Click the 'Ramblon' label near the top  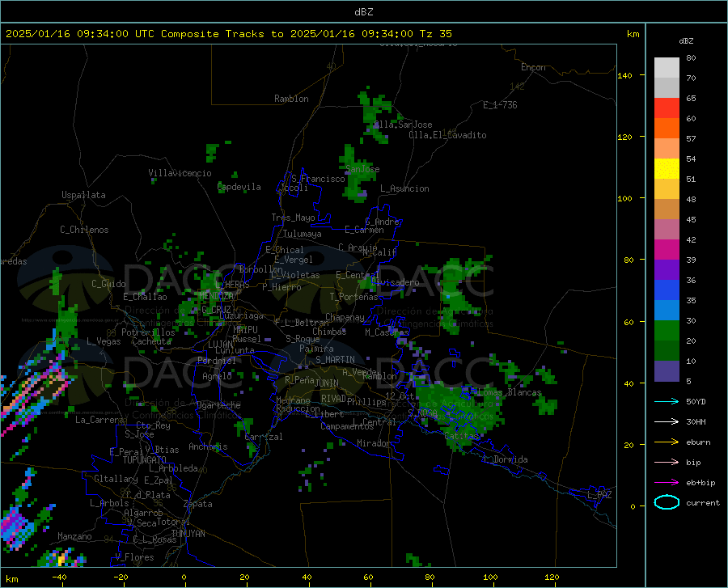(291, 99)
